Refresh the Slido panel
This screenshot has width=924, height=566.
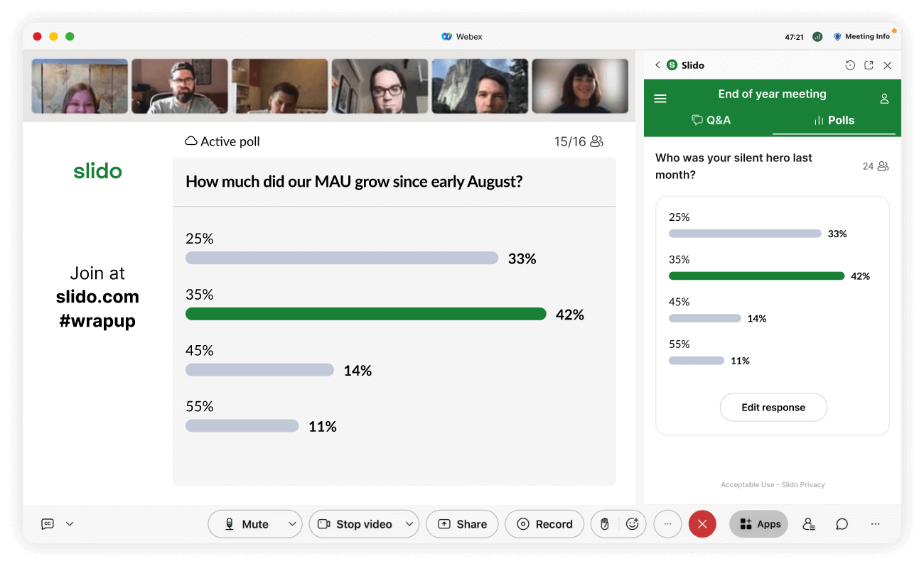click(x=850, y=65)
